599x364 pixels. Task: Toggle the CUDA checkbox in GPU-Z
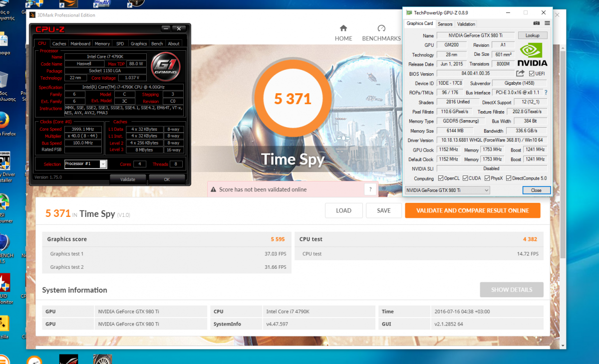pos(465,179)
